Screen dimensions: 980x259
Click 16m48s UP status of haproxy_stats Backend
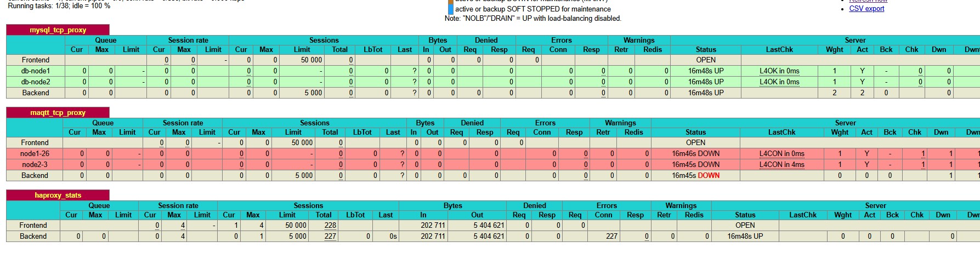[x=745, y=237]
